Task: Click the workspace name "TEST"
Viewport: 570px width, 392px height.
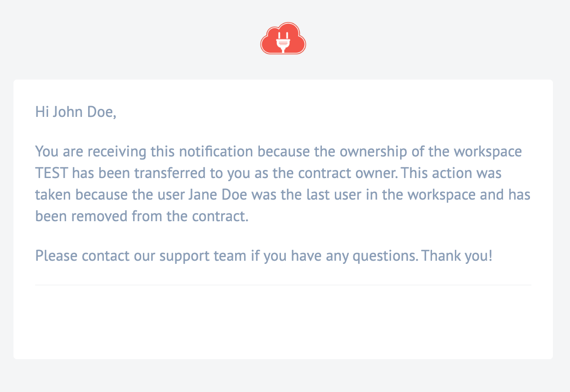Action: point(52,173)
